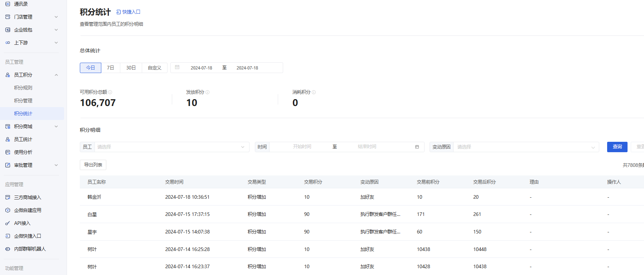Open 积分统计 submenu item
The width and height of the screenshot is (644, 275).
(23, 114)
